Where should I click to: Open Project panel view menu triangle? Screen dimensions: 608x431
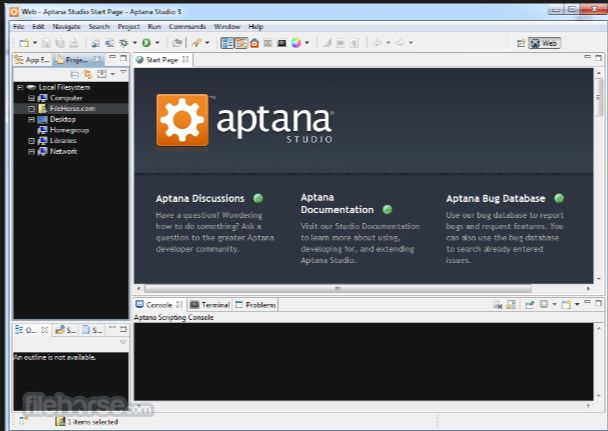(x=123, y=72)
